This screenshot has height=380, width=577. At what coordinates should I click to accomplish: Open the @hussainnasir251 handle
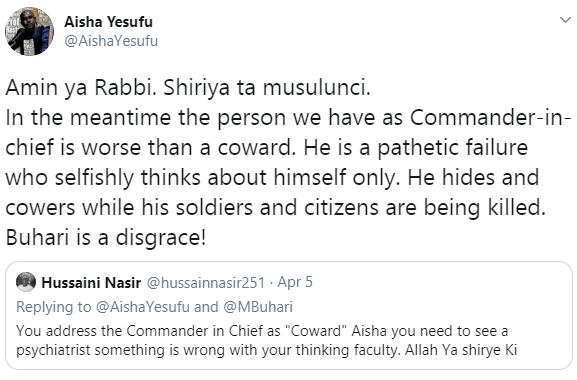tap(206, 283)
